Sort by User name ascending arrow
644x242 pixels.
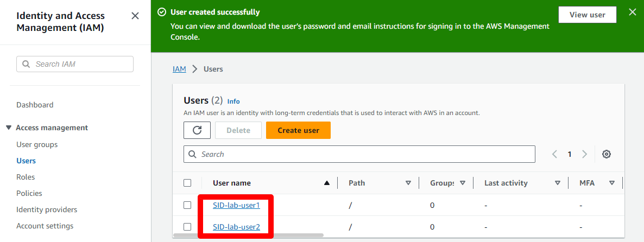point(327,183)
